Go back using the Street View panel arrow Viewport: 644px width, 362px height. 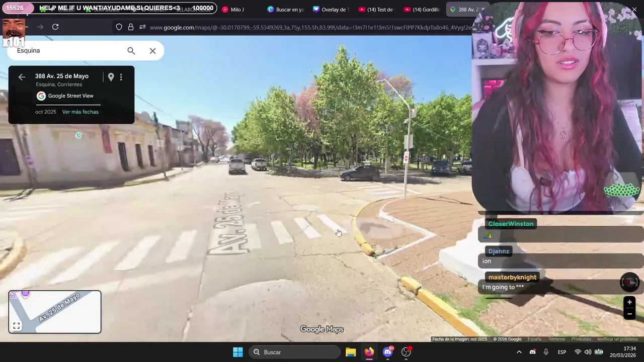pyautogui.click(x=22, y=77)
